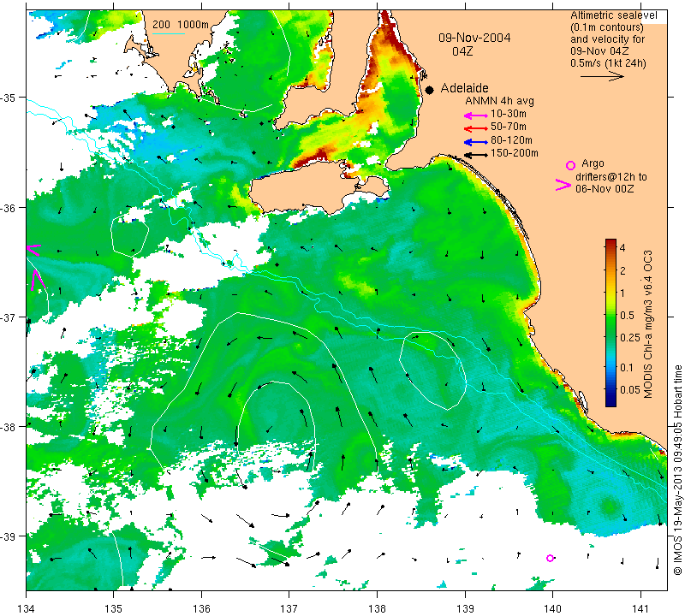Screen dimensions: 685x616
Task: Click the MODIS chlorophyll colorbar
Action: (x=611, y=323)
